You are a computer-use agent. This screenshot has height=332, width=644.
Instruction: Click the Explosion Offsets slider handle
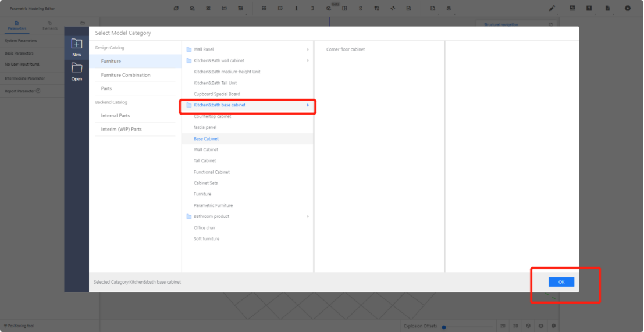[444, 327]
